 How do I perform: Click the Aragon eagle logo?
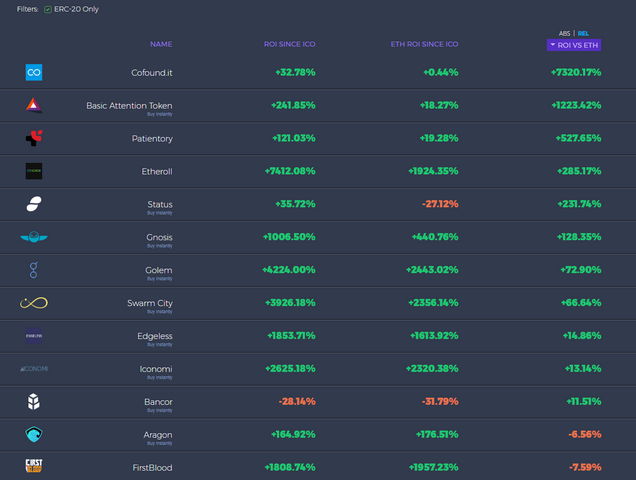pyautogui.click(x=34, y=434)
